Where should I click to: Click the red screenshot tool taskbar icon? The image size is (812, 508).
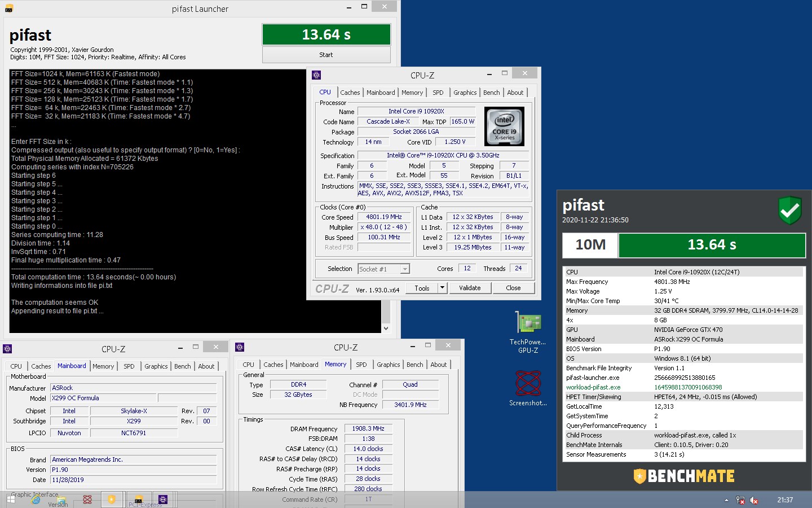tap(87, 500)
